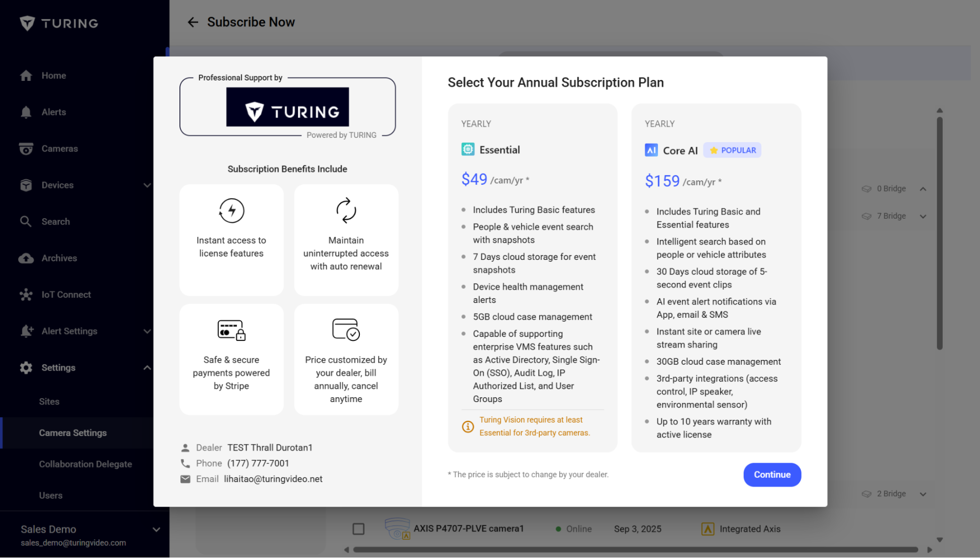Click the AXIS P4707-PLVE camera thumbnail icon
Viewport: 980px width, 558px height.
click(x=398, y=529)
